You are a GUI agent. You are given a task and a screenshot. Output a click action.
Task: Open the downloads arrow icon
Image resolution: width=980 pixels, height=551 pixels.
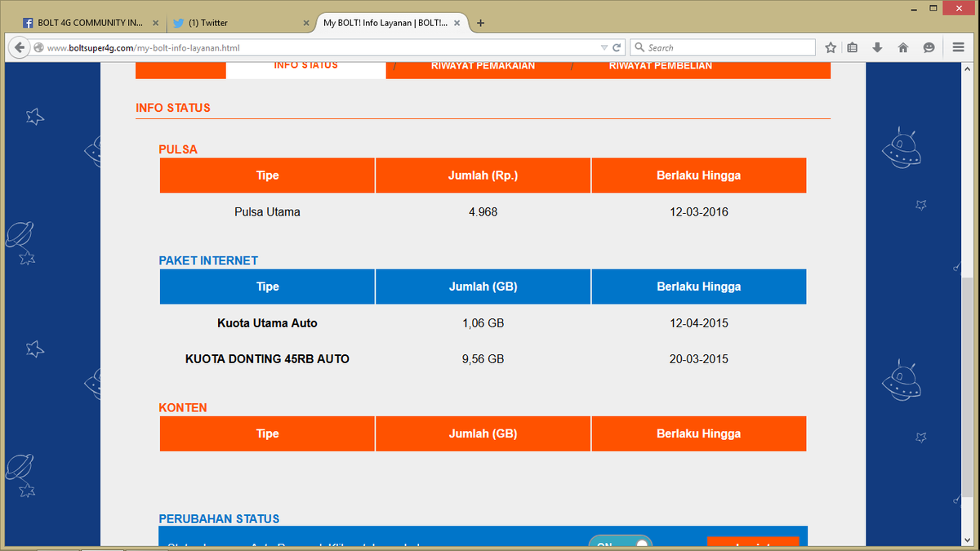[878, 47]
